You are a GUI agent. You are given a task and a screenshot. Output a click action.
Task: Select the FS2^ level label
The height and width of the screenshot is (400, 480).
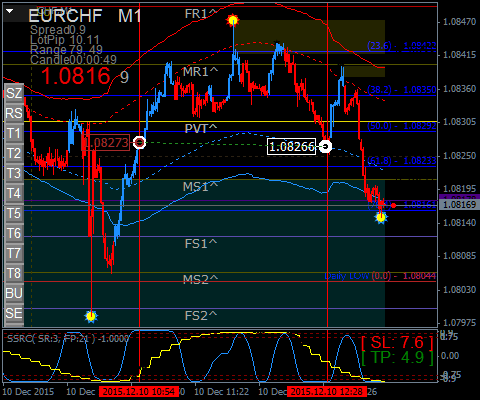pos(201,315)
